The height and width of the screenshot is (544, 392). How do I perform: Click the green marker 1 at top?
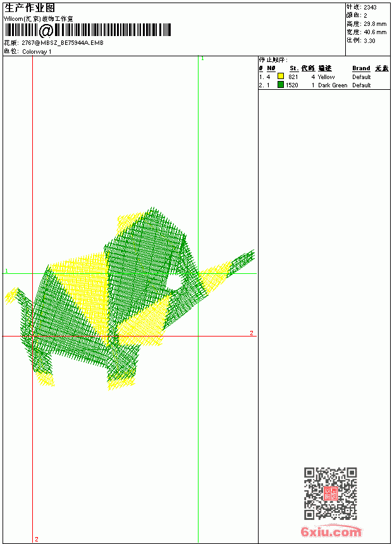pyautogui.click(x=202, y=59)
